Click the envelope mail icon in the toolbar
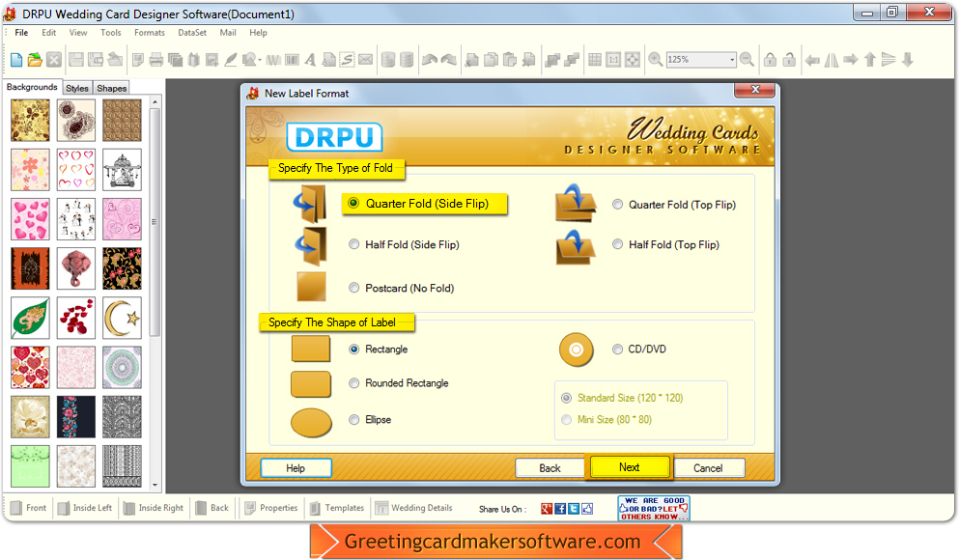 (365, 59)
